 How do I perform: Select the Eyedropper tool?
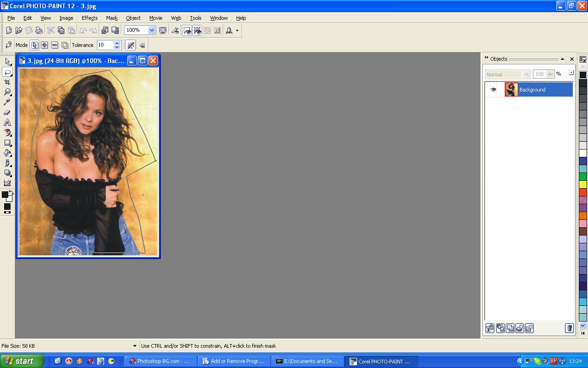[x=7, y=102]
